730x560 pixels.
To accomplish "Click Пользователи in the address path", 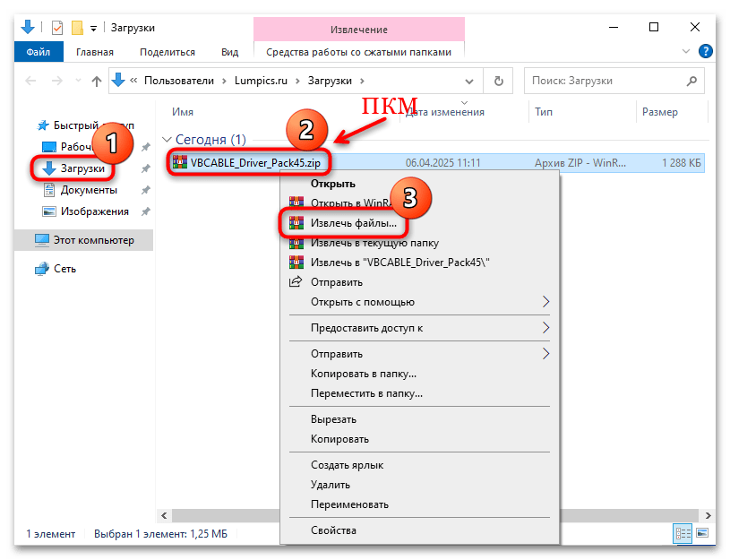I will tap(179, 81).
